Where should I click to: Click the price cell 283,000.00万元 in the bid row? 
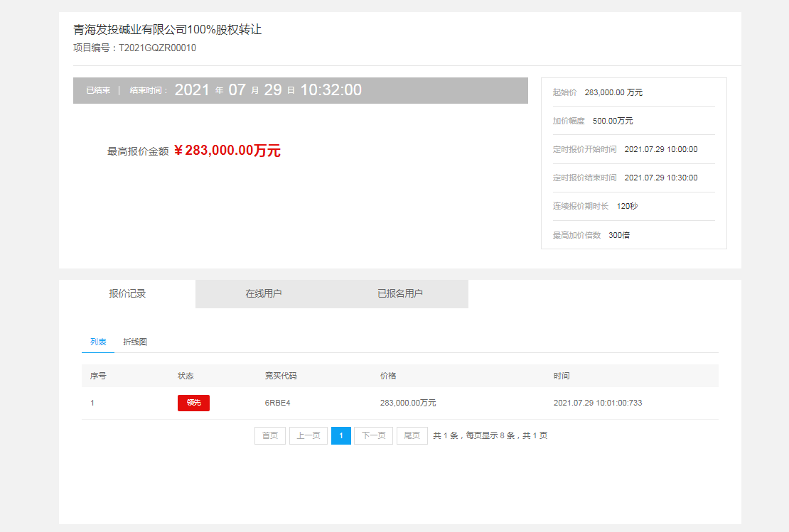click(408, 403)
